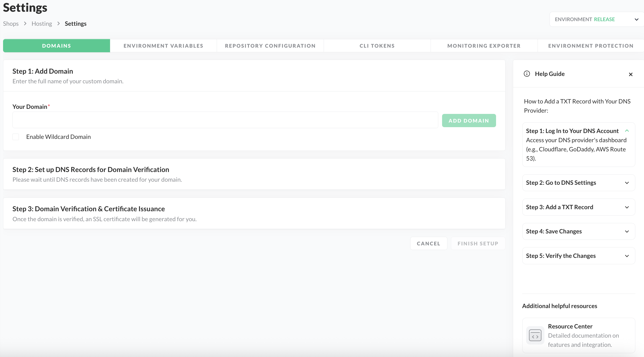Enable Wildcard Domain checkbox
644x357 pixels.
16,137
